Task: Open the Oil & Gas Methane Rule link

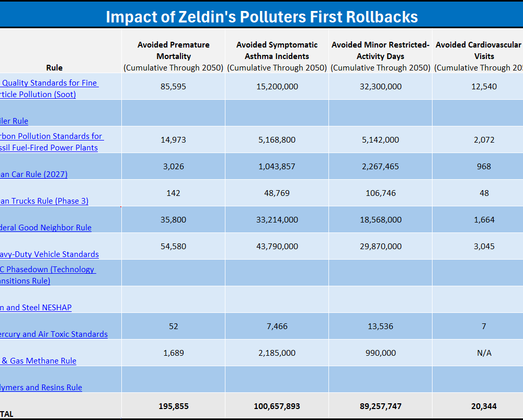Action: (x=38, y=361)
